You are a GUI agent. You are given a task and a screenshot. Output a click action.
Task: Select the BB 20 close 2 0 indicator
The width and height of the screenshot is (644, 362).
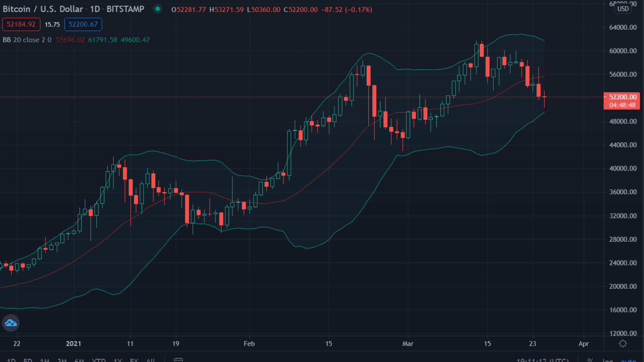point(27,40)
